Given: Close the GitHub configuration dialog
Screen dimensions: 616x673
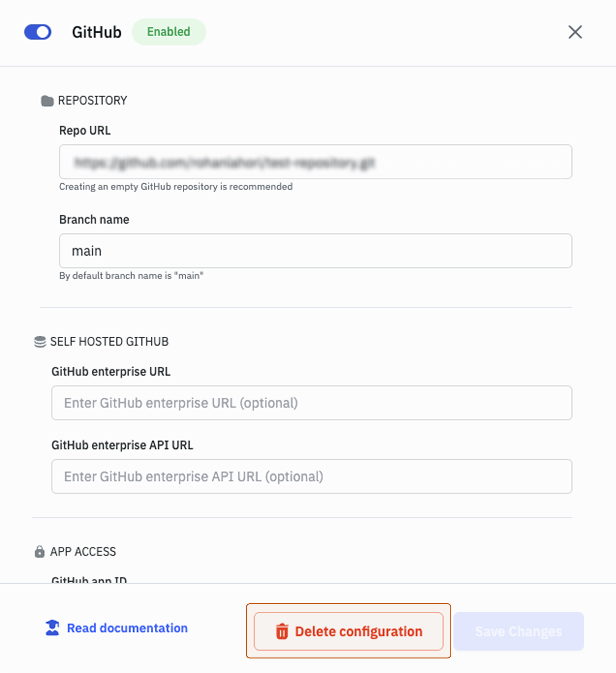Looking at the screenshot, I should 575,32.
